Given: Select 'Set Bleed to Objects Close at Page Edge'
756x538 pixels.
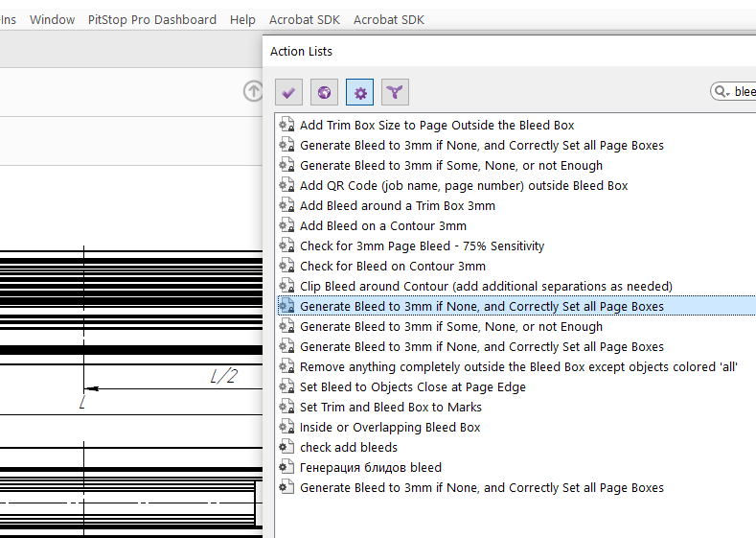Looking at the screenshot, I should [x=413, y=387].
